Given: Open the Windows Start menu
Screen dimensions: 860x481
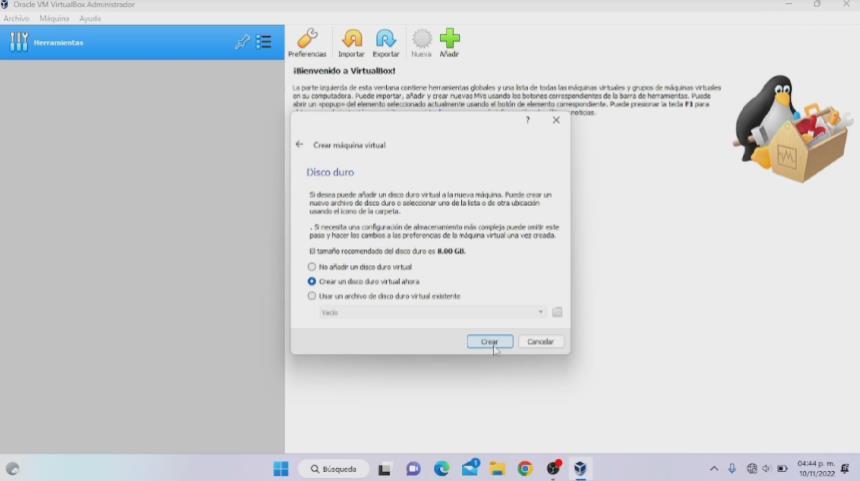Looking at the screenshot, I should click(x=281, y=469).
